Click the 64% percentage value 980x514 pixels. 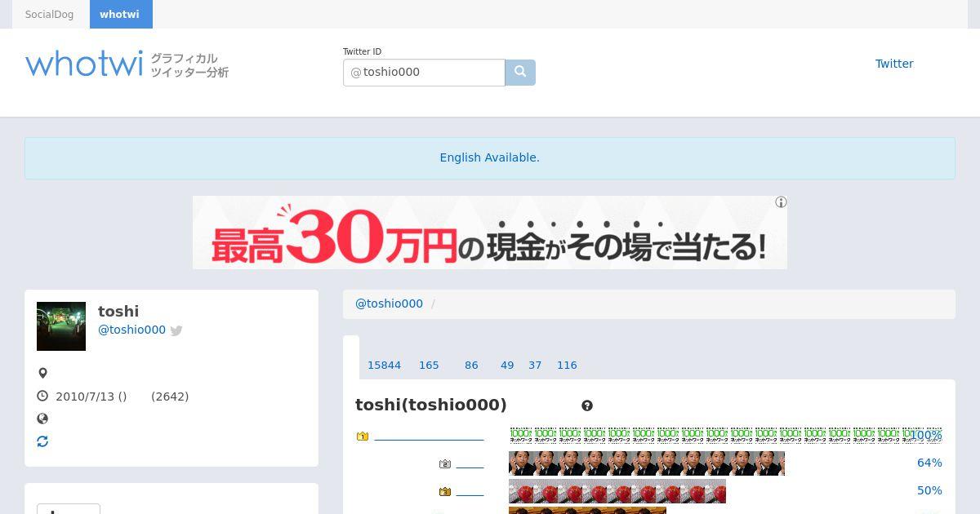pyautogui.click(x=929, y=463)
